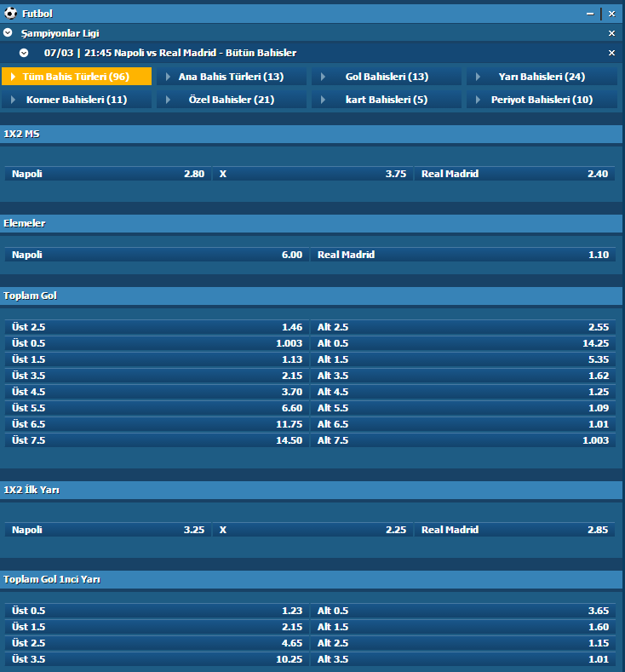
Task: Show Özel Bahisler (21) bets
Action: point(232,100)
